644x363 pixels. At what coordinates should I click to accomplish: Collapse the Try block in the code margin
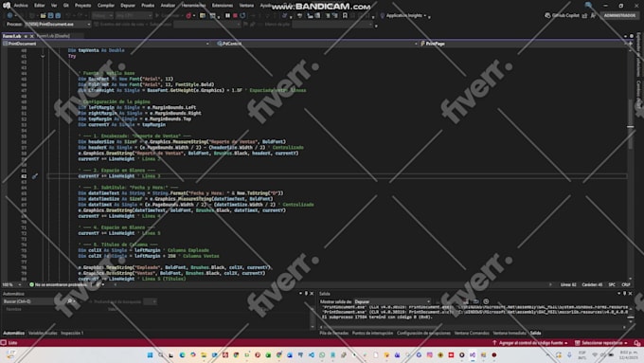(x=43, y=56)
